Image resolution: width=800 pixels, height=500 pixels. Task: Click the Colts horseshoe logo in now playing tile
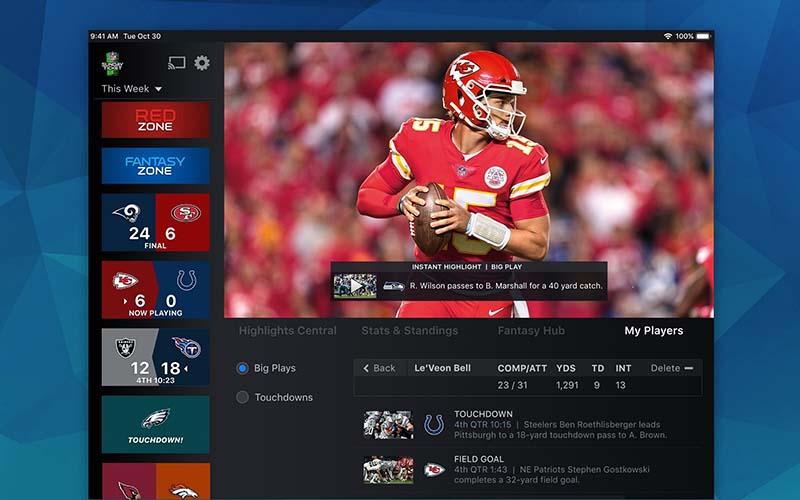pyautogui.click(x=186, y=280)
